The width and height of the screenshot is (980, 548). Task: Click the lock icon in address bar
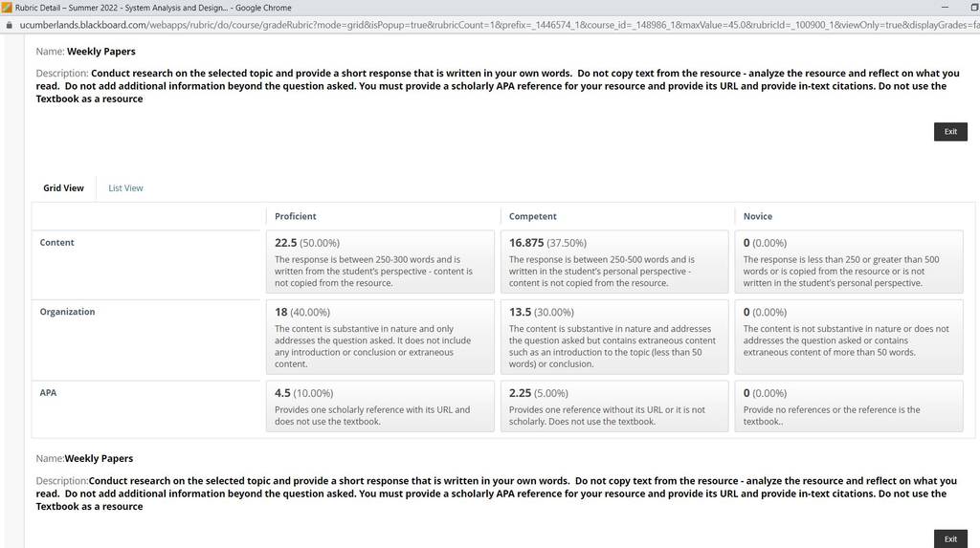9,25
